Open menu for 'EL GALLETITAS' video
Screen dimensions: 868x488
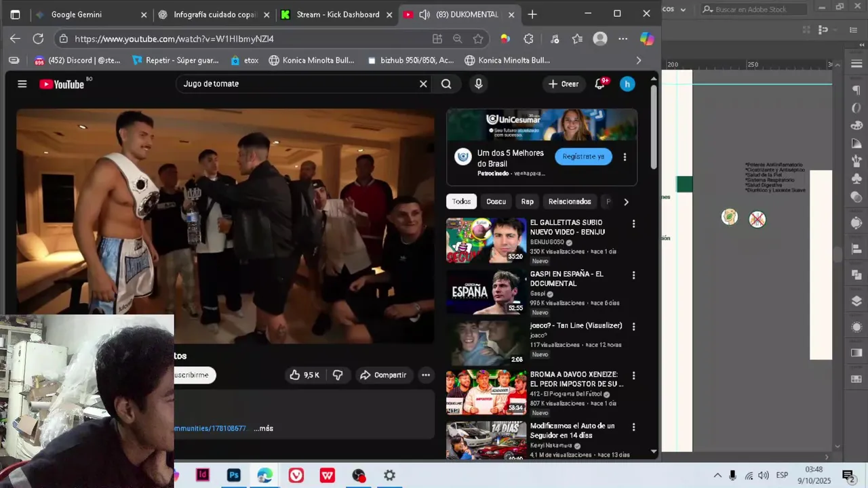pos(634,224)
